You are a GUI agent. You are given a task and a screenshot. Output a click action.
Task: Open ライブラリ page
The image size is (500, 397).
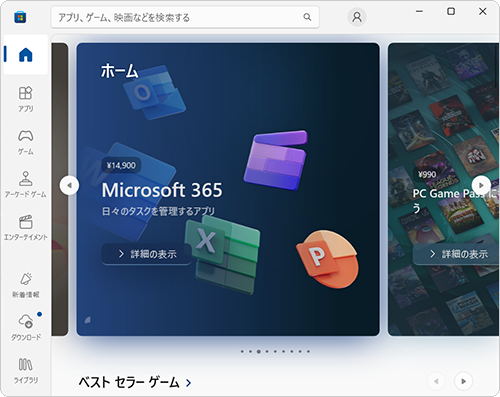point(26,370)
